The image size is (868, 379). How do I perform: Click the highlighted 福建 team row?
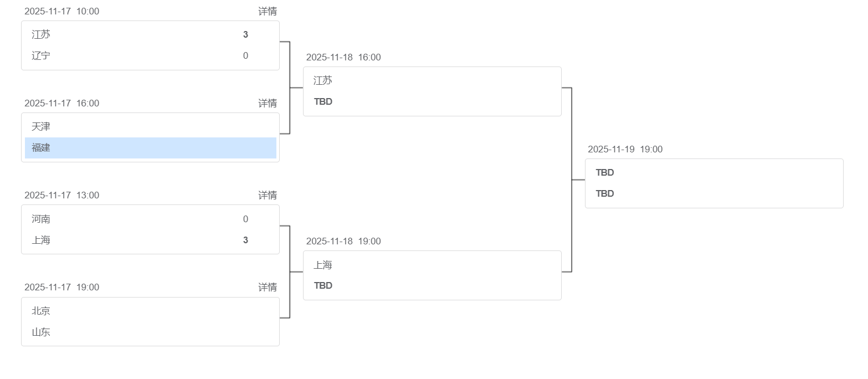coord(150,148)
